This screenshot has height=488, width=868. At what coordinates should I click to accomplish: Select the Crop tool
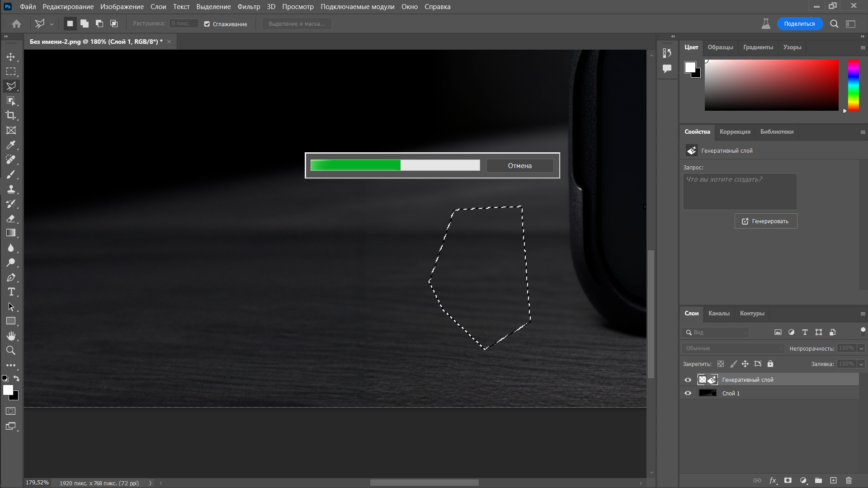point(11,116)
